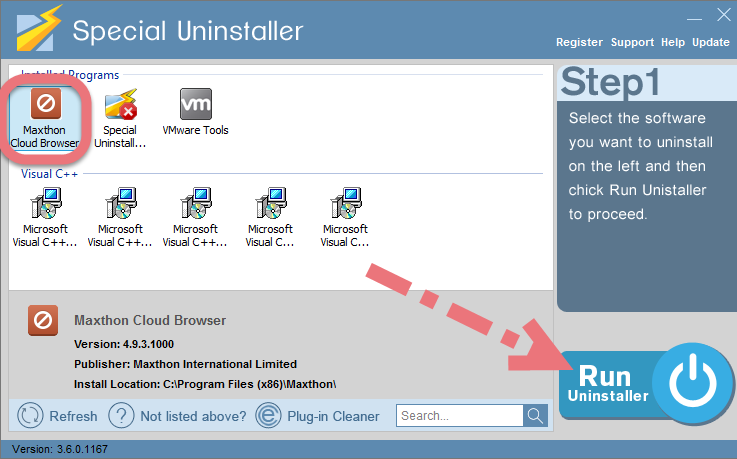This screenshot has width=737, height=459.
Task: Open the Not listed above? link
Action: [x=193, y=416]
